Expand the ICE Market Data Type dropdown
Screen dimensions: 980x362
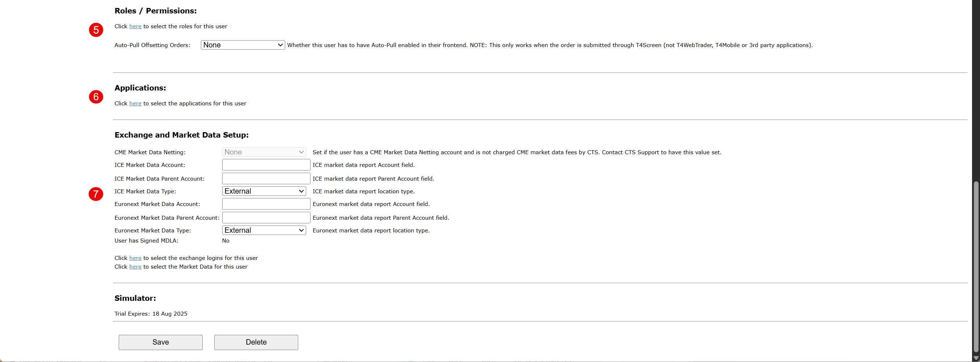[264, 191]
